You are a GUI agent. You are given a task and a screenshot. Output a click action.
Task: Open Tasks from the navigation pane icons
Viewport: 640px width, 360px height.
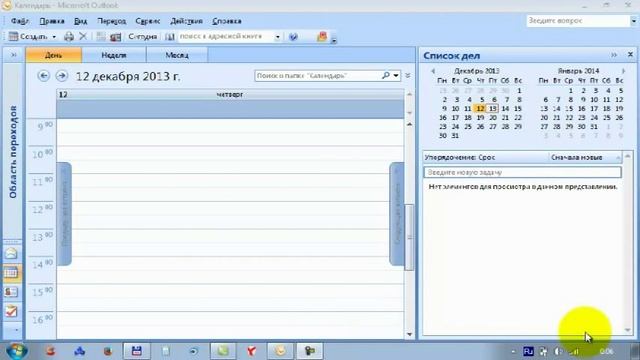pyautogui.click(x=11, y=311)
